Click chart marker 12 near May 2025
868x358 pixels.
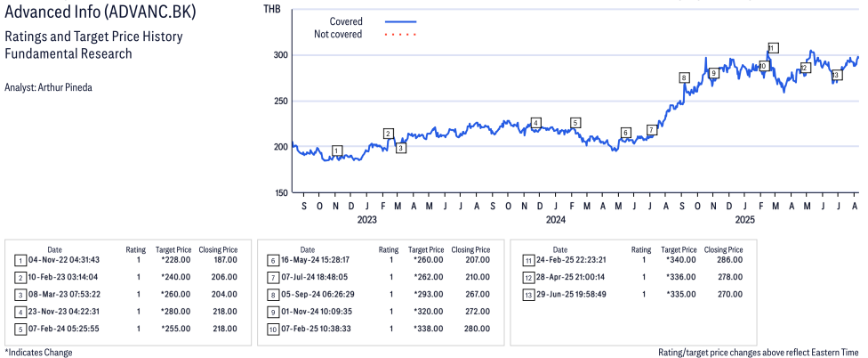[x=805, y=68]
